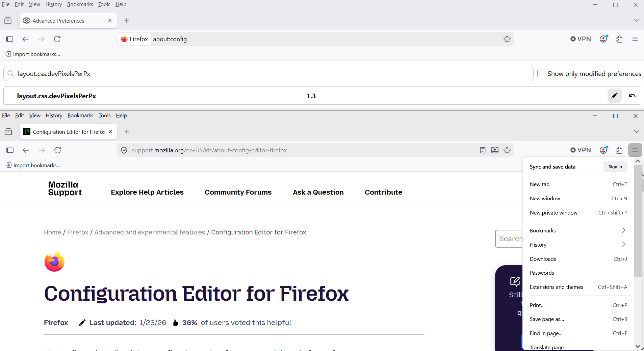Click the app menu scrollbar down arrow
This screenshot has height=351, width=644.
click(638, 347)
